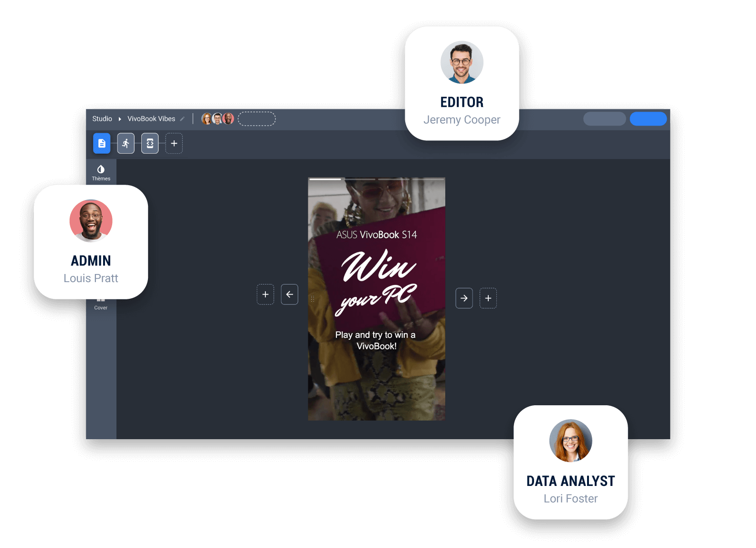Go to next slide with right arrow
Screen dimensions: 756x548
pyautogui.click(x=464, y=298)
